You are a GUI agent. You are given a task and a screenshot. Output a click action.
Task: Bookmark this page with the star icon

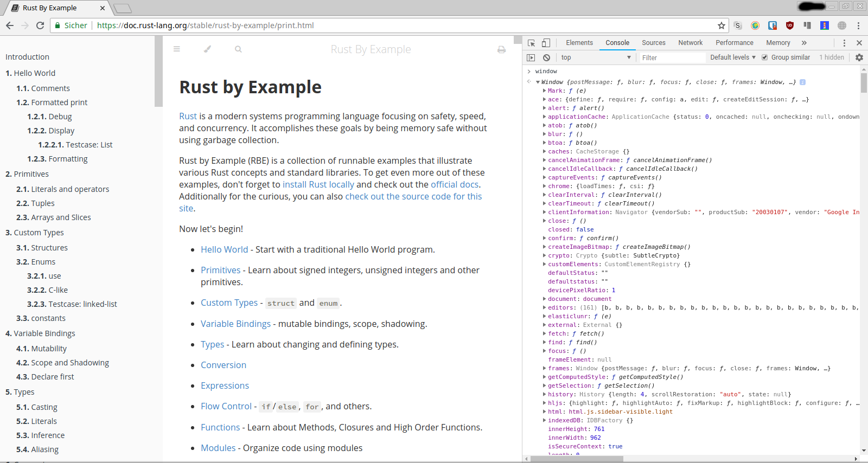point(721,25)
